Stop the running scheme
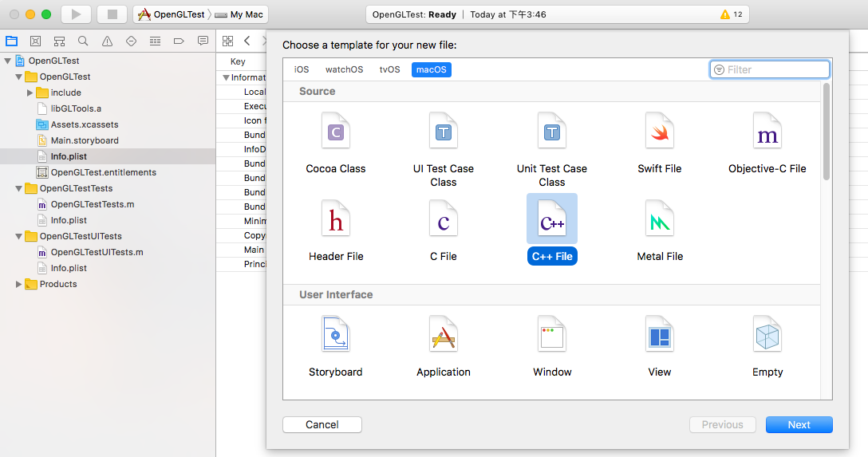Viewport: 868px width, 457px height. point(112,14)
